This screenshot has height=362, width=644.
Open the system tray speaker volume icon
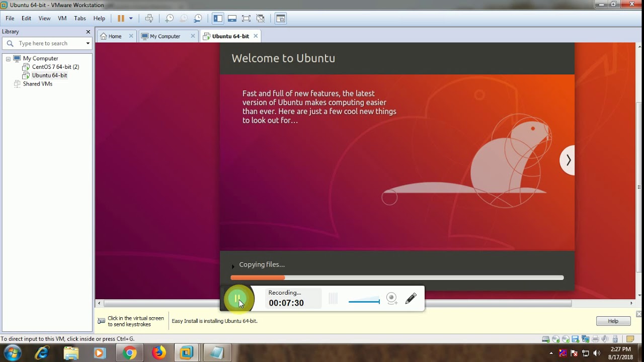(597, 353)
